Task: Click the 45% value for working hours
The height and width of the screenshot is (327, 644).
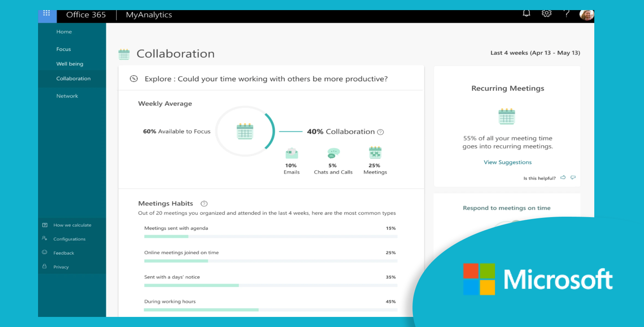Action: 391,302
